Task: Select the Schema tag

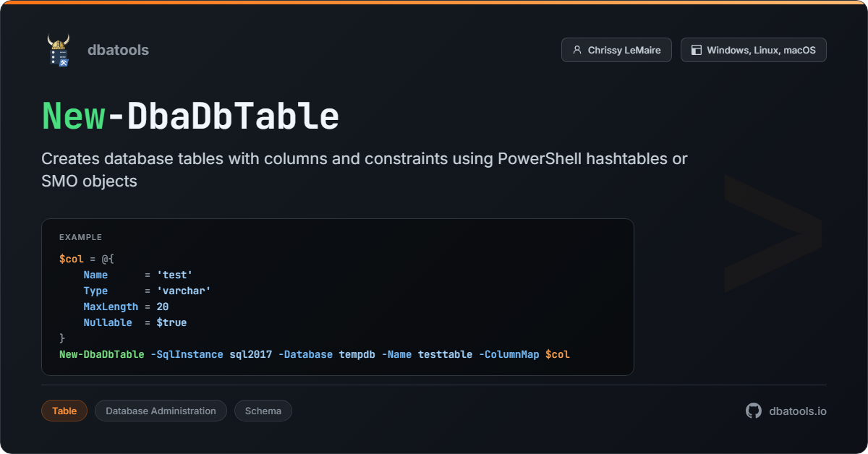Action: click(263, 411)
